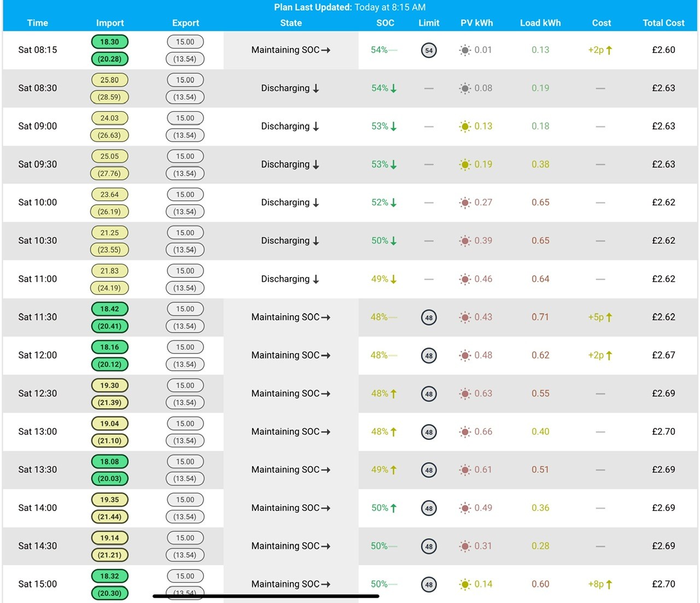Click the SOC limit 54 circle icon
The width and height of the screenshot is (700, 603).
pyautogui.click(x=429, y=50)
